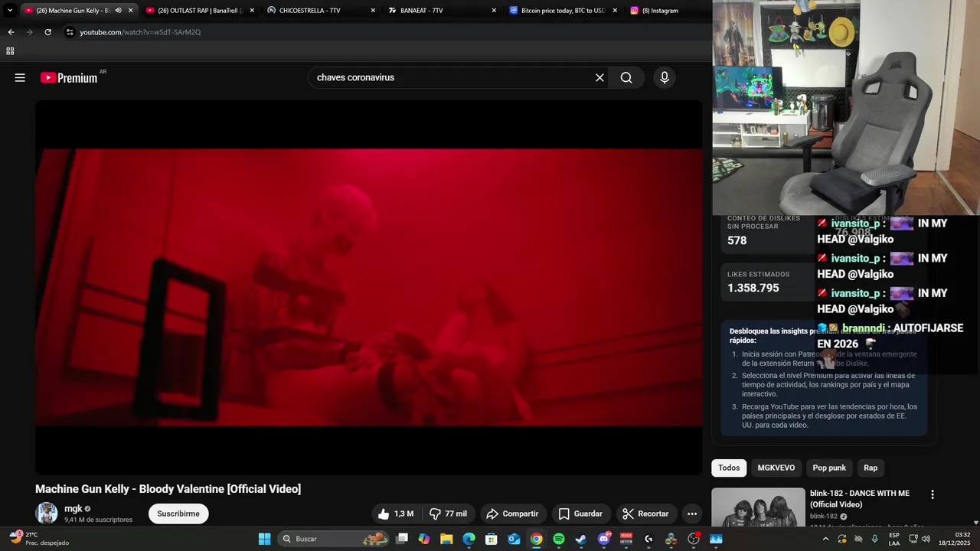Open the ESP LAA input language switcher
This screenshot has height=551, width=980.
coord(894,539)
